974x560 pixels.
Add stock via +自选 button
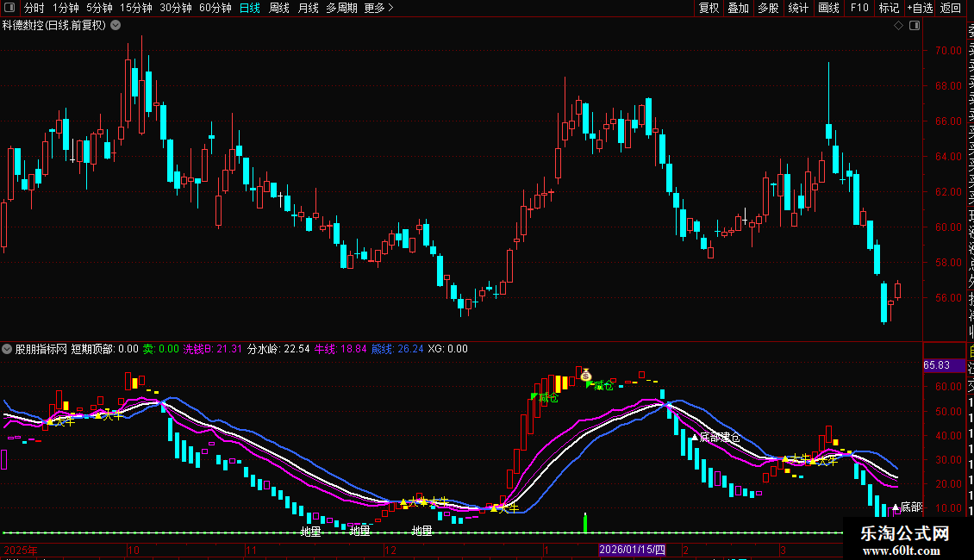(x=920, y=8)
